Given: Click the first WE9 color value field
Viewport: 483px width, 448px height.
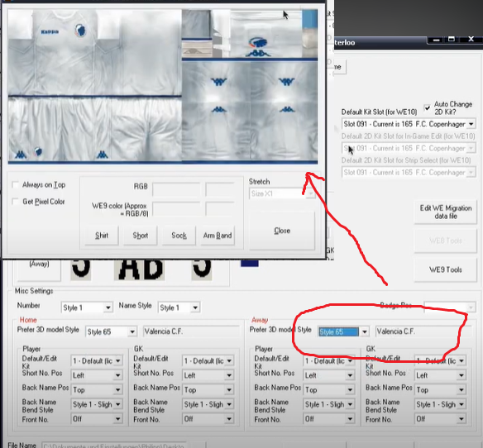Looking at the screenshot, I should pos(176,209).
